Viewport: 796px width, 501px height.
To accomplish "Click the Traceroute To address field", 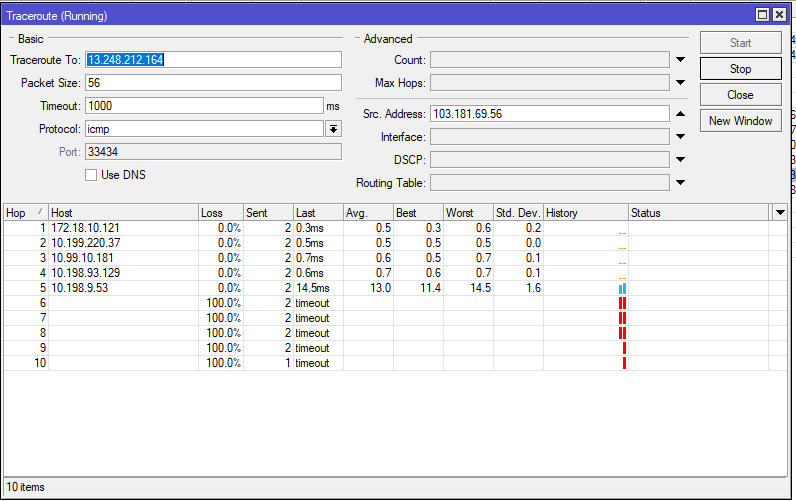I will pos(213,59).
